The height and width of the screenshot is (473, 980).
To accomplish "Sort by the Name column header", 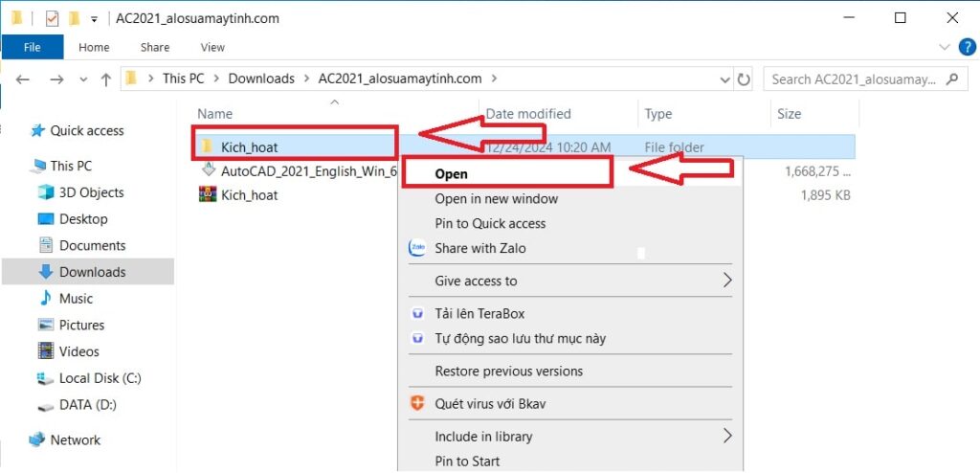I will point(214,114).
